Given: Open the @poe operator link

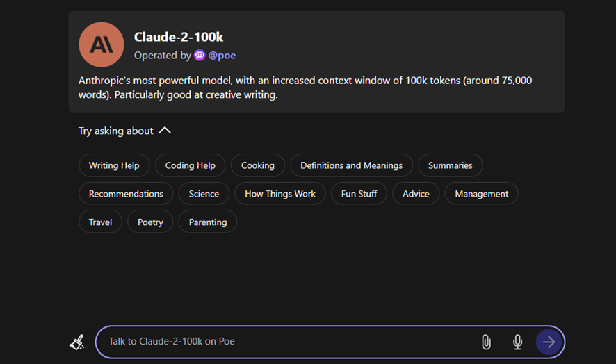Looking at the screenshot, I should tap(222, 56).
